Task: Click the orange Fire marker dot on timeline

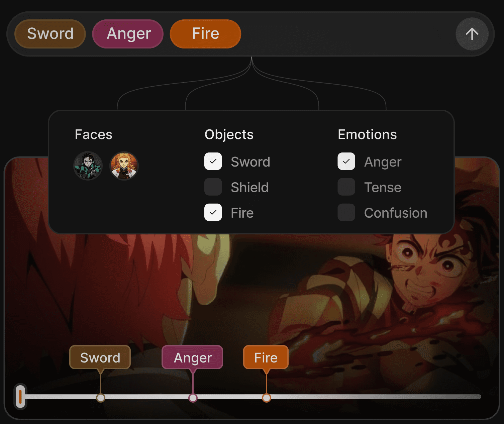Action: click(x=267, y=398)
